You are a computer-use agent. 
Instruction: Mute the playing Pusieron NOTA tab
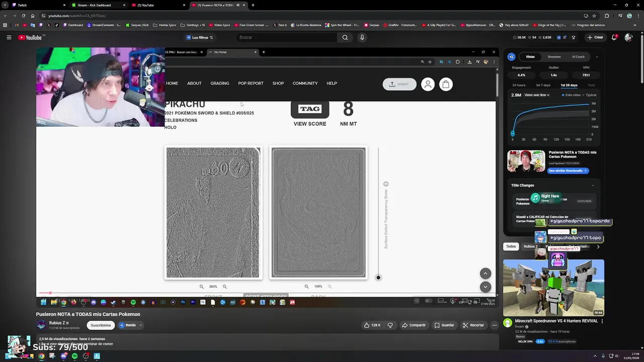237,5
